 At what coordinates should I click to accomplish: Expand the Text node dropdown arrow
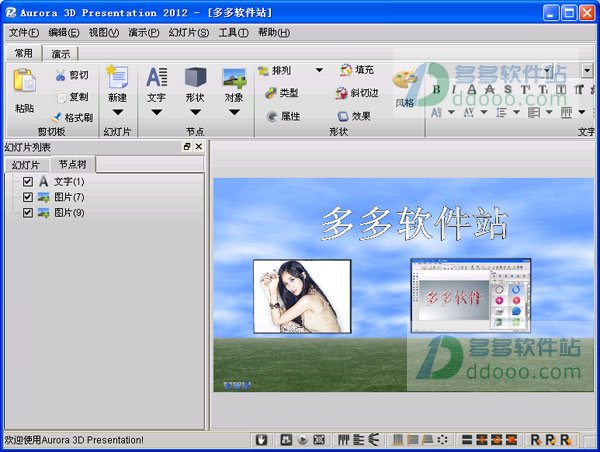point(157,112)
